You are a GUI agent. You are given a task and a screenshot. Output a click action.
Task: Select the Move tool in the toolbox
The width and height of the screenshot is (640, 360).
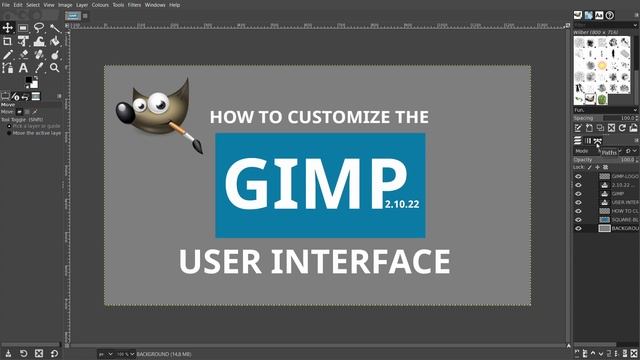pyautogui.click(x=7, y=28)
